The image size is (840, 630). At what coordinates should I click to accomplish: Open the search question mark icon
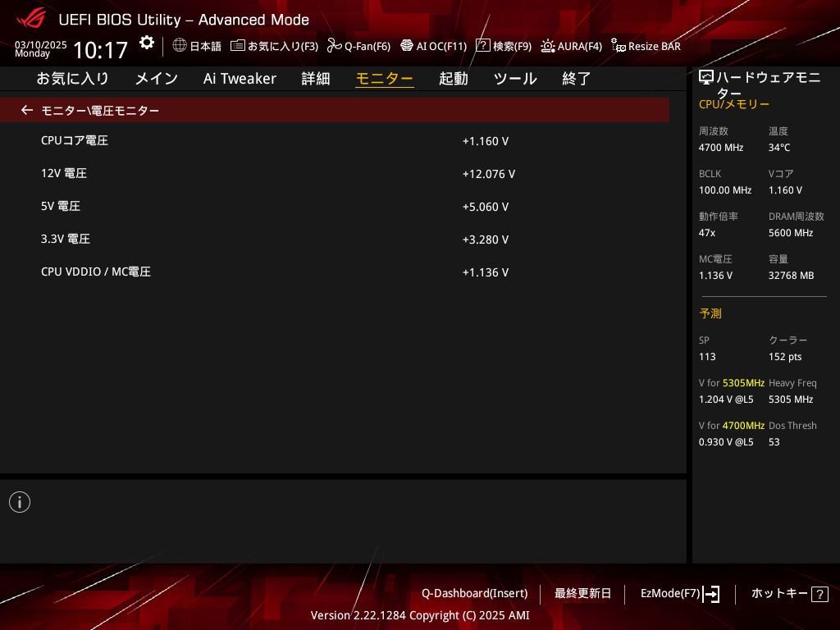(482, 46)
